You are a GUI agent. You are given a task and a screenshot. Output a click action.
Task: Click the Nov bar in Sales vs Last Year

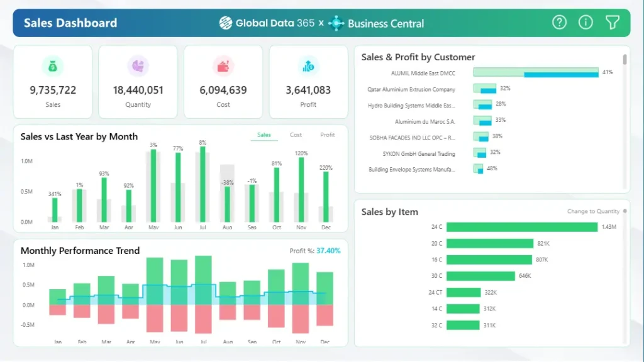(301, 190)
